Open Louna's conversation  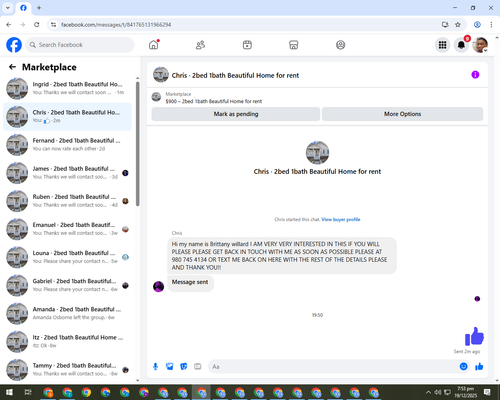point(67,257)
